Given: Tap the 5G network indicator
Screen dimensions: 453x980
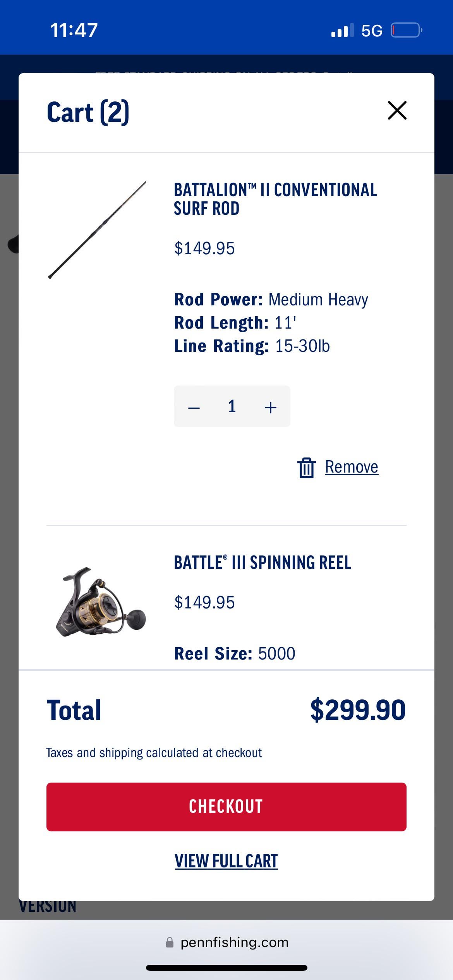Looking at the screenshot, I should coord(372,31).
